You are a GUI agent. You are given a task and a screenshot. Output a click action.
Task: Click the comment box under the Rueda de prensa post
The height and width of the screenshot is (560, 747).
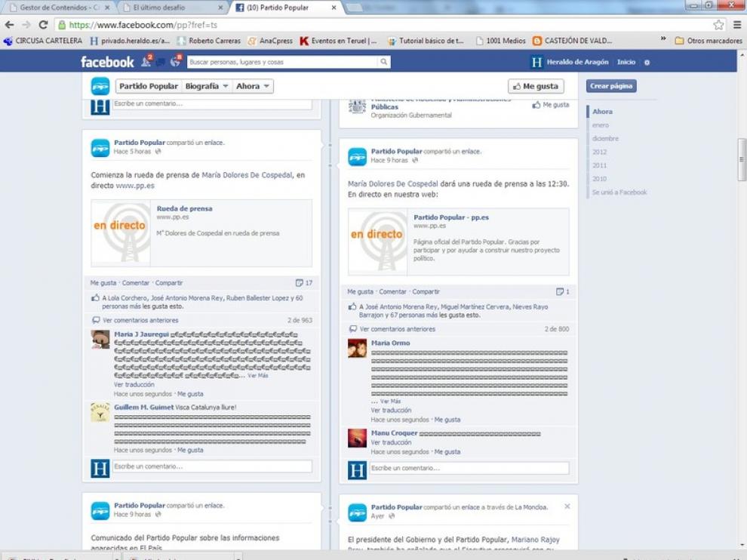[x=213, y=466]
